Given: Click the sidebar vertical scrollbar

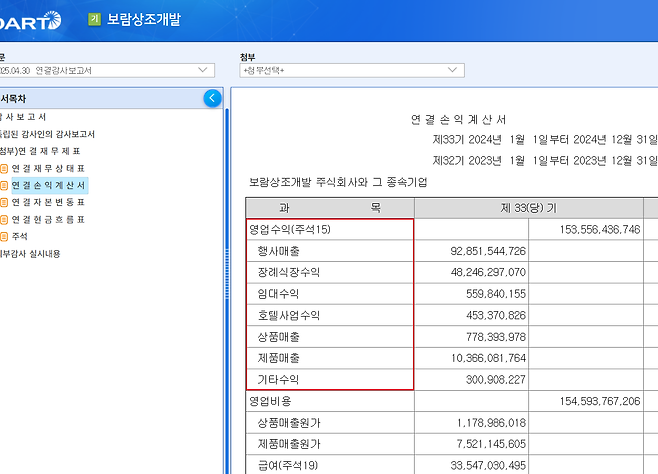Looking at the screenshot, I should [x=227, y=289].
